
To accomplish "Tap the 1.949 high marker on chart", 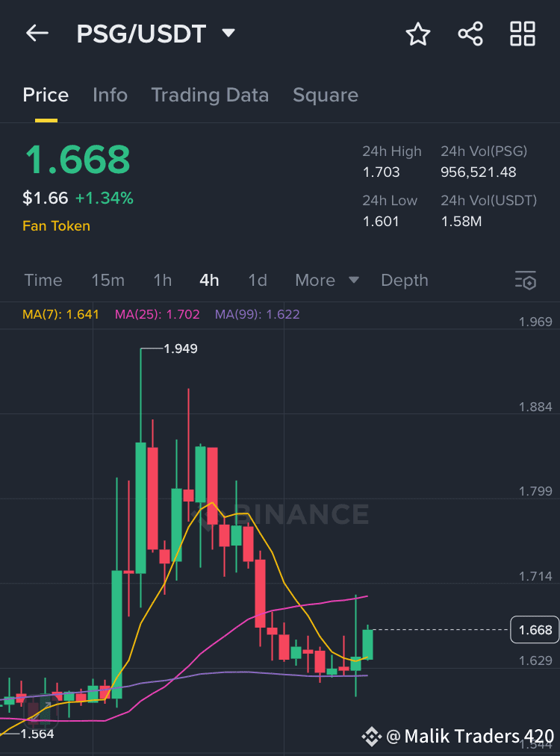I will (x=181, y=349).
